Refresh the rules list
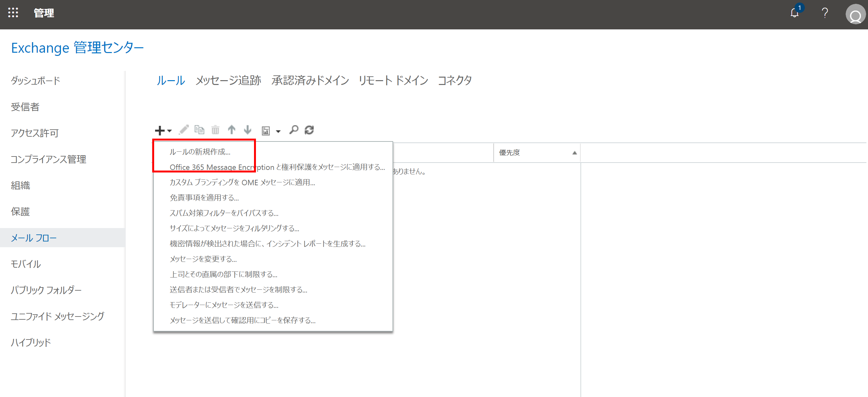The height and width of the screenshot is (397, 868). (x=309, y=130)
